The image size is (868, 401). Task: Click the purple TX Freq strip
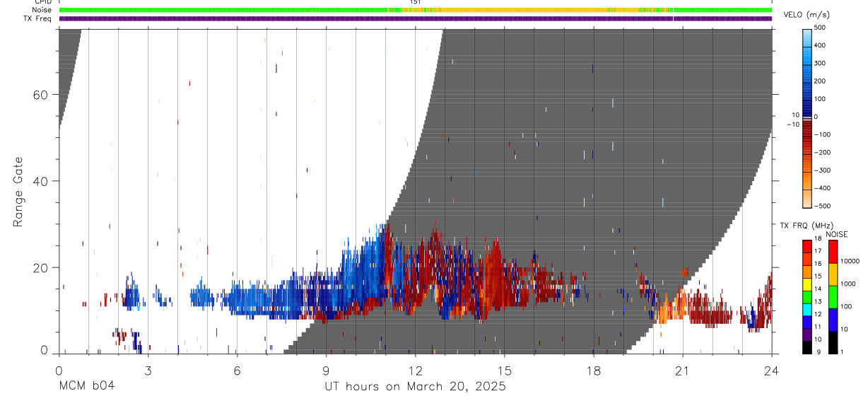[416, 18]
